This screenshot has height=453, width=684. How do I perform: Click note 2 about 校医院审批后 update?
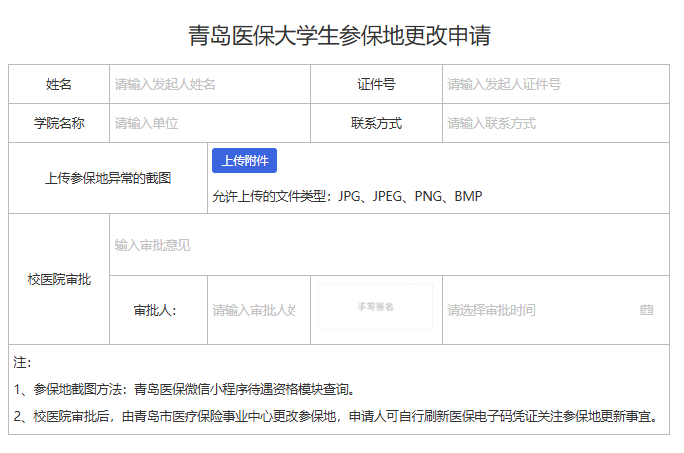[x=337, y=416]
